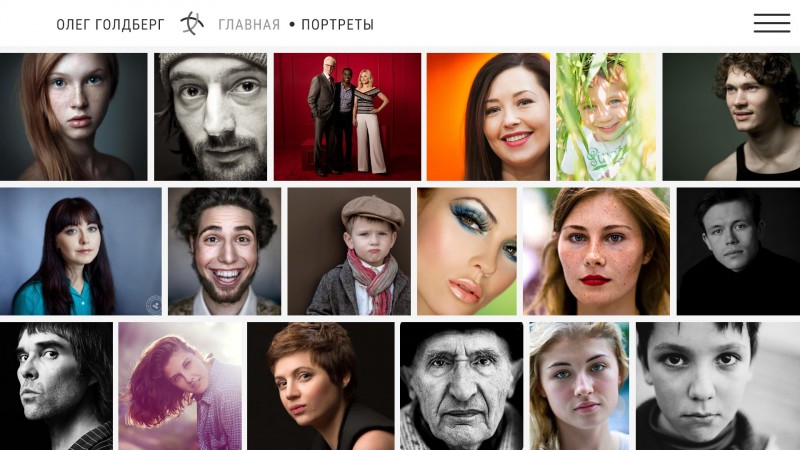This screenshot has width=800, height=450.
Task: Open the elderly man black-and-white portrait
Action: (x=462, y=386)
